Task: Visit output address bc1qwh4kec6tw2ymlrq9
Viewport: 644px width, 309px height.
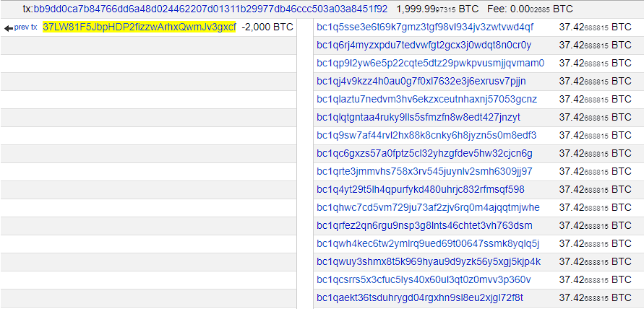Action: pos(427,243)
